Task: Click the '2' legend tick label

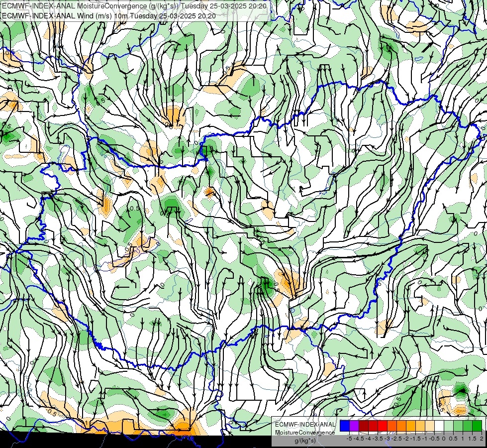Action: click(482, 439)
